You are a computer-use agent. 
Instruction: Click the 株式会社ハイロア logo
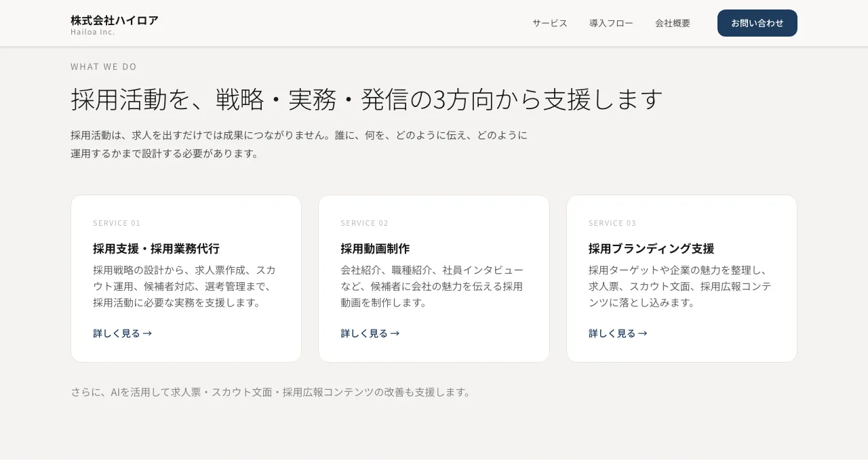pyautogui.click(x=114, y=20)
